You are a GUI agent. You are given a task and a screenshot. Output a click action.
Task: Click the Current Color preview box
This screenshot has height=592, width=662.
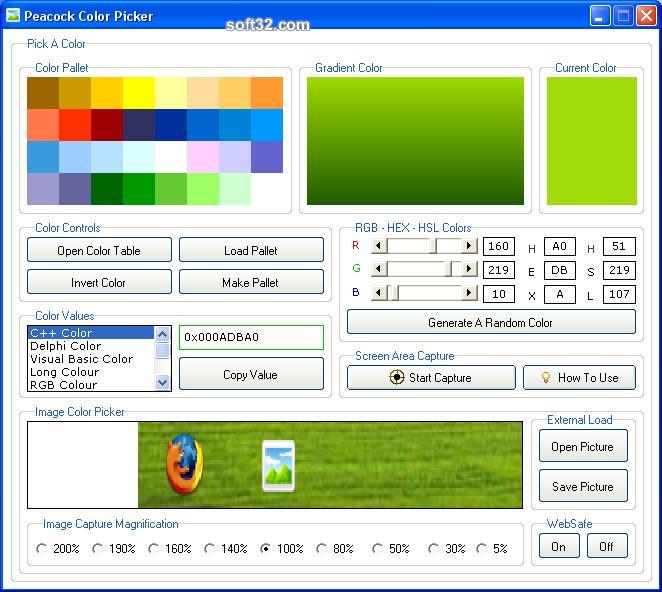click(592, 141)
